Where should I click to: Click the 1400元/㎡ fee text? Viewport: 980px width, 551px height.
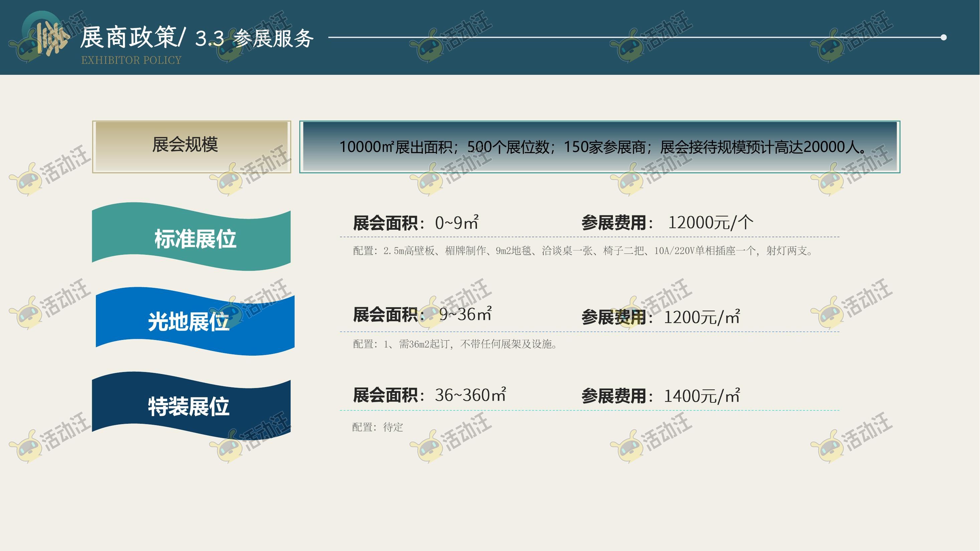701,396
